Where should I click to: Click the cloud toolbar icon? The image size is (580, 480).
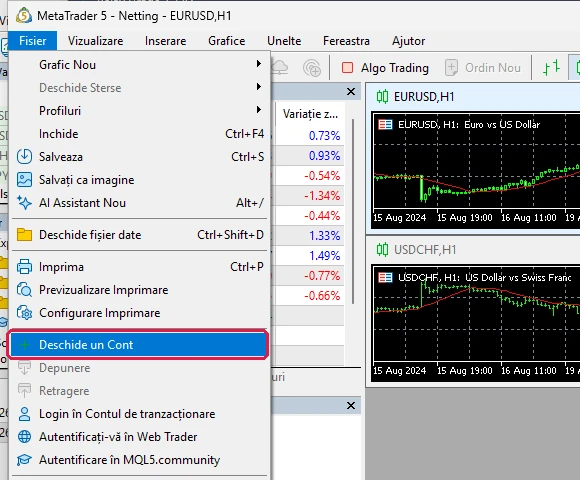(280, 68)
